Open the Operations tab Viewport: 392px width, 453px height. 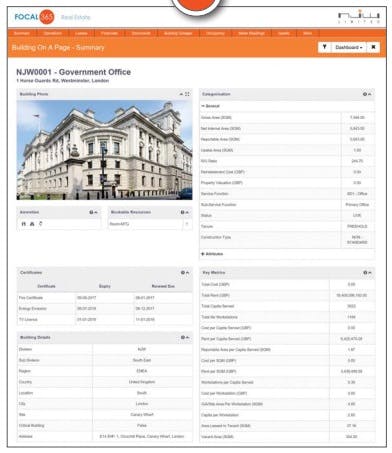52,33
